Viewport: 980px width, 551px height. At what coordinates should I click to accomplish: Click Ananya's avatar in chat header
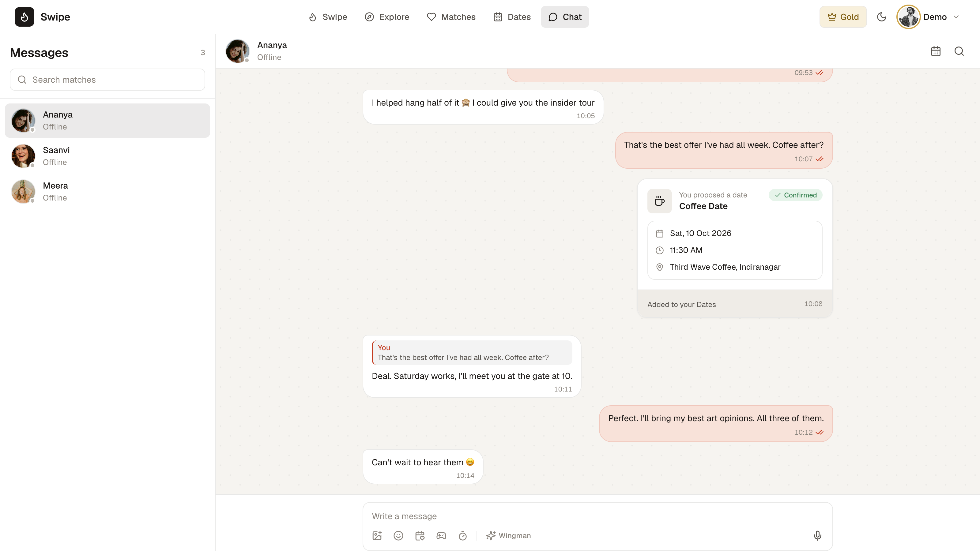tap(237, 51)
